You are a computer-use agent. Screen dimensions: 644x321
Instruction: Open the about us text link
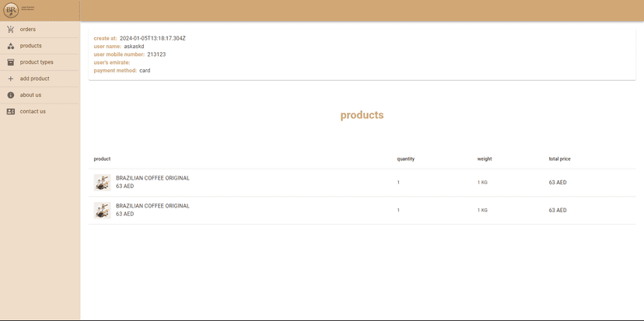click(30, 95)
